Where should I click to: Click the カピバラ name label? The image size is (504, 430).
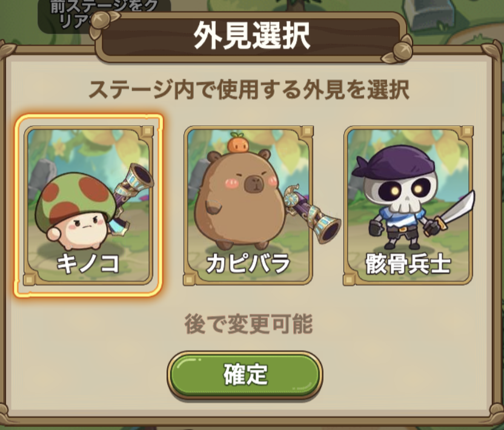pyautogui.click(x=248, y=263)
